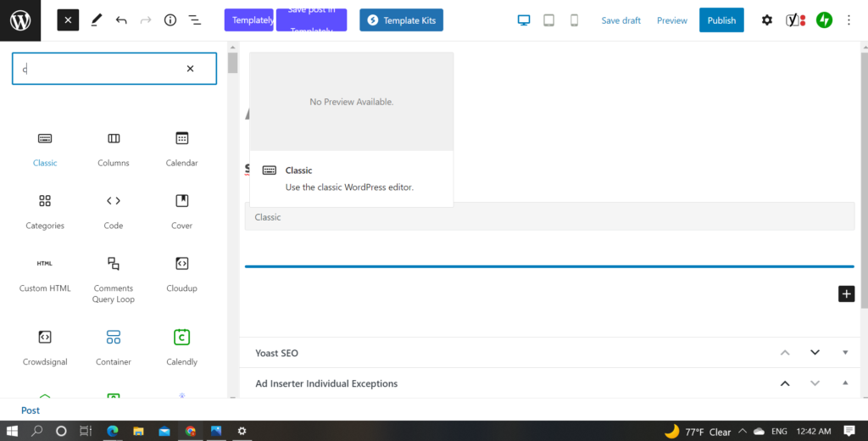Open the List View outline icon
The width and height of the screenshot is (868, 441).
pos(194,20)
